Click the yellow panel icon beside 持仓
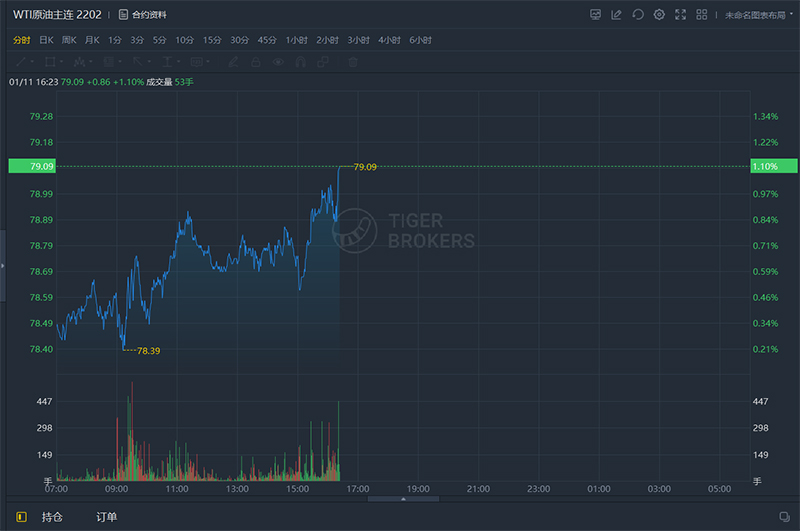The image size is (800, 531). coord(21,517)
